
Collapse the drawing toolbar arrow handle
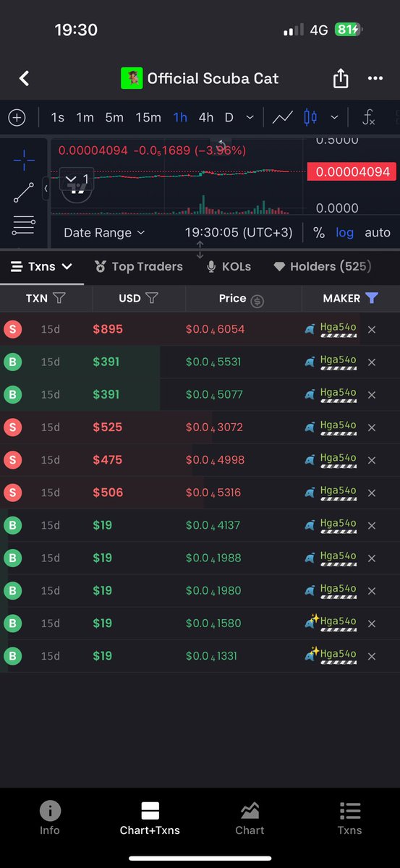coord(46,188)
